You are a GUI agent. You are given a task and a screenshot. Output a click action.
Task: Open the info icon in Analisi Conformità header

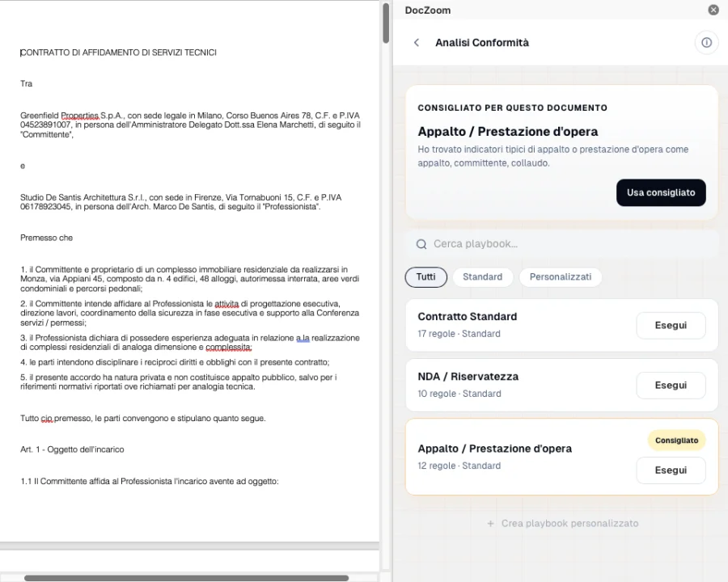click(706, 43)
